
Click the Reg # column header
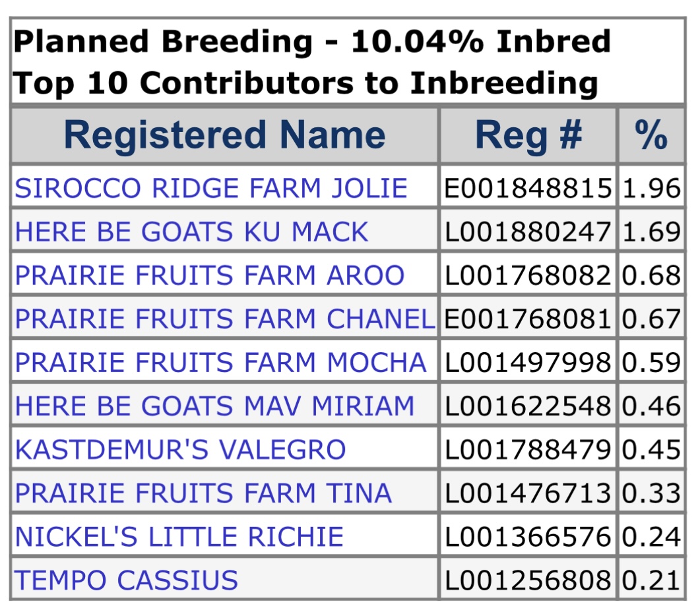pos(528,135)
